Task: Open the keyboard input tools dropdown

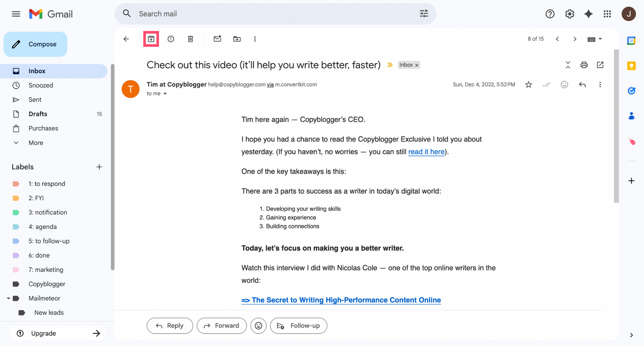Action: [x=595, y=39]
